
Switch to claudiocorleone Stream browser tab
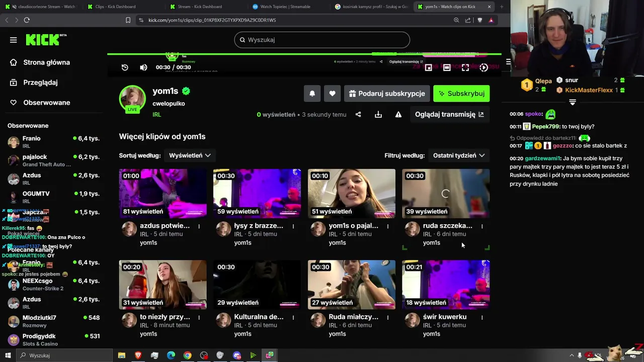tap(40, 7)
